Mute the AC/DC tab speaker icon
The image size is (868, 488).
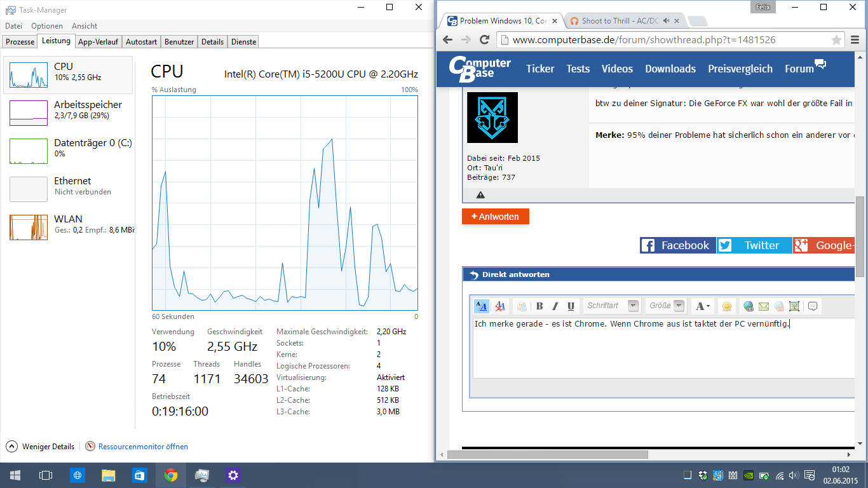coord(666,21)
